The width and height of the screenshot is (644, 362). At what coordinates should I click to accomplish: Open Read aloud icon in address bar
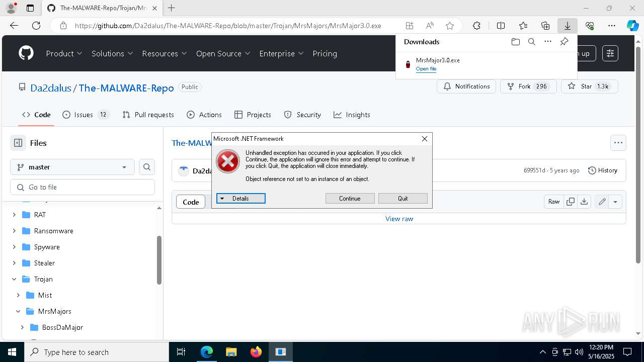point(430,26)
